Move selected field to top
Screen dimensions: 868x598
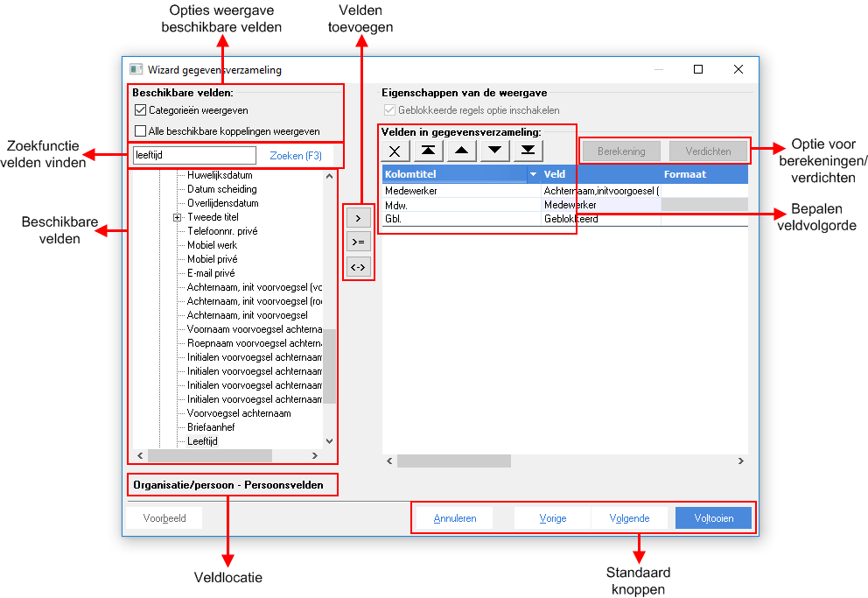click(429, 151)
